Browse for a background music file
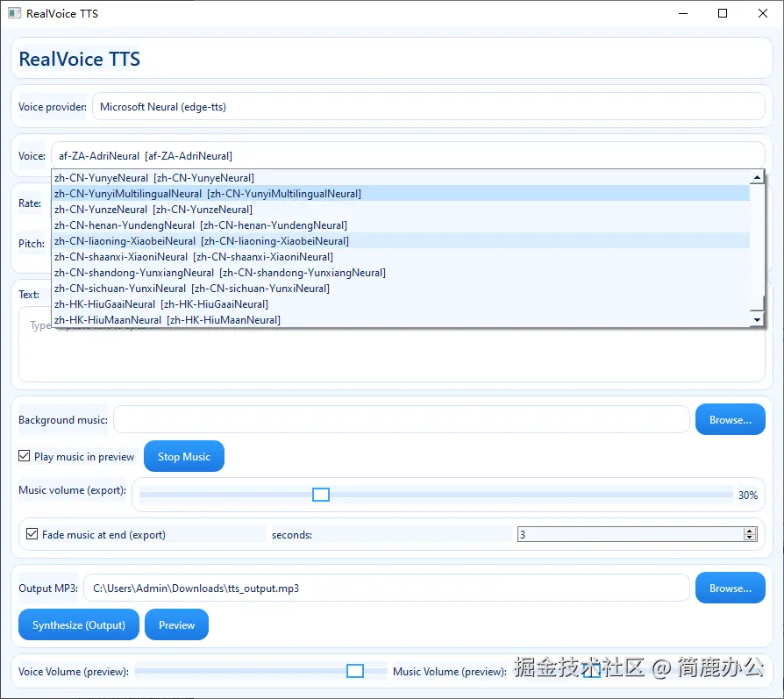 pyautogui.click(x=730, y=419)
